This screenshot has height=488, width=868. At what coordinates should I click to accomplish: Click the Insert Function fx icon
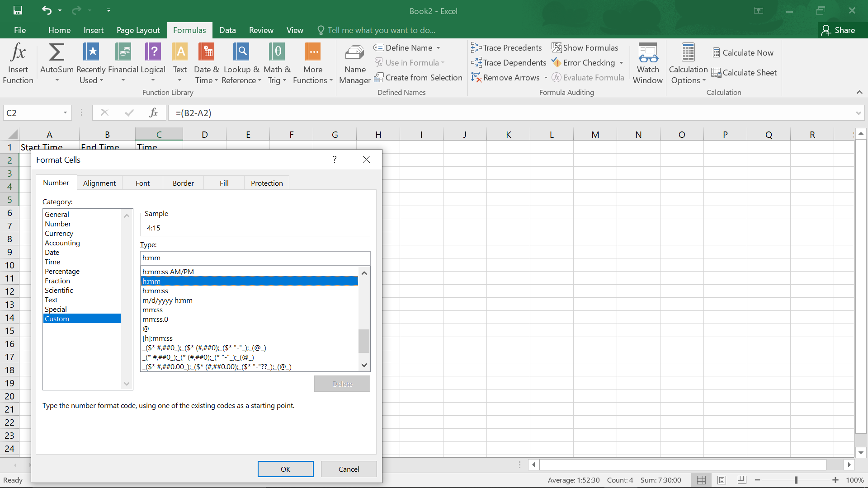[18, 63]
